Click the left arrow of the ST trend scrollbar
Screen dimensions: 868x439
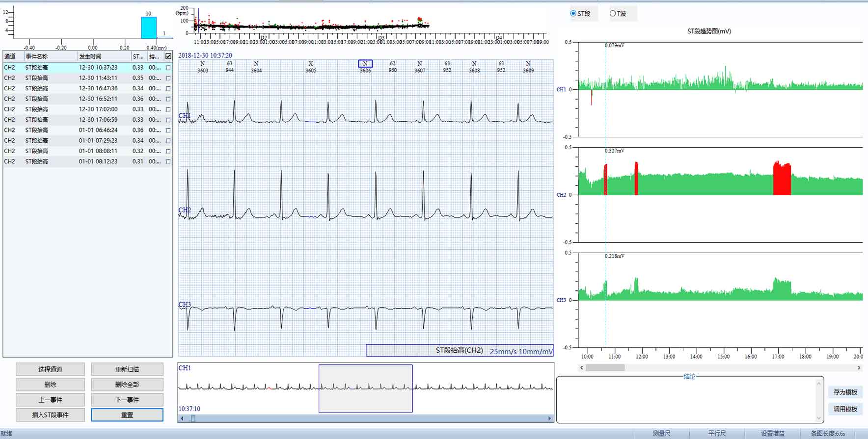[582, 367]
